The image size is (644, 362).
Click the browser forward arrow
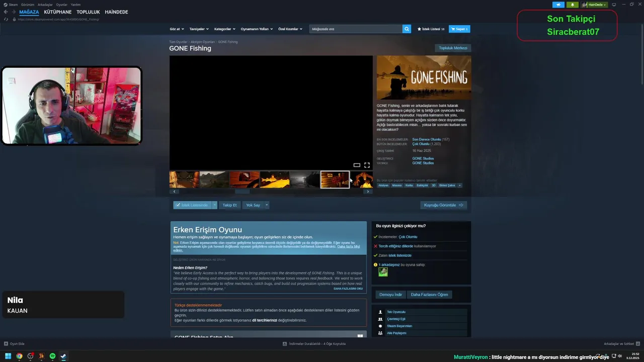[13, 12]
